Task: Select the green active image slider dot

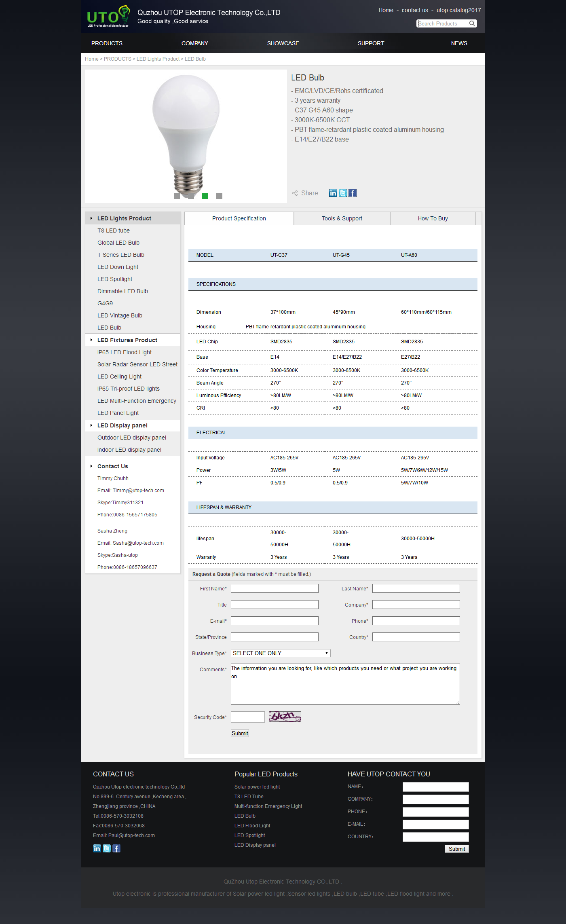Action: pyautogui.click(x=205, y=196)
